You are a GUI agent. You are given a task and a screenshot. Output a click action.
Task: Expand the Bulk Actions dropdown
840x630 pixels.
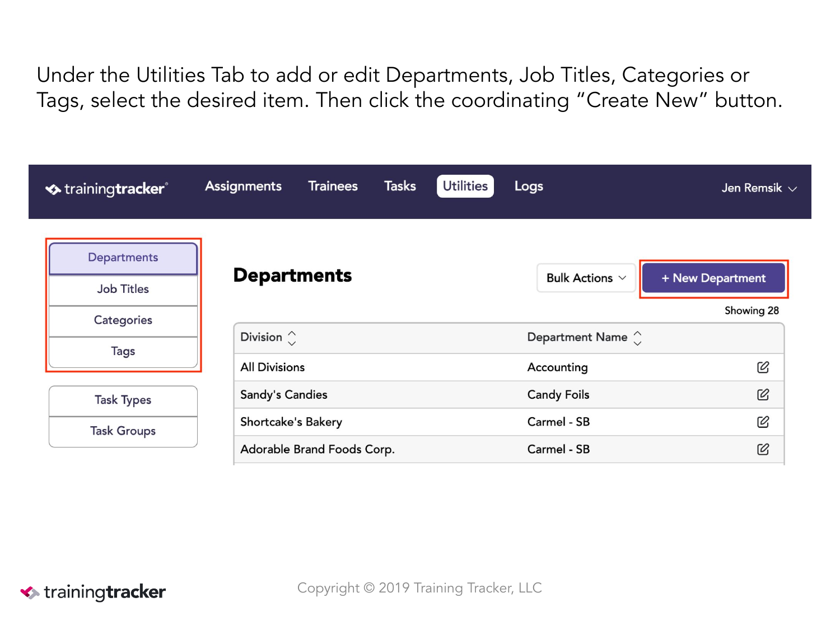[586, 278]
